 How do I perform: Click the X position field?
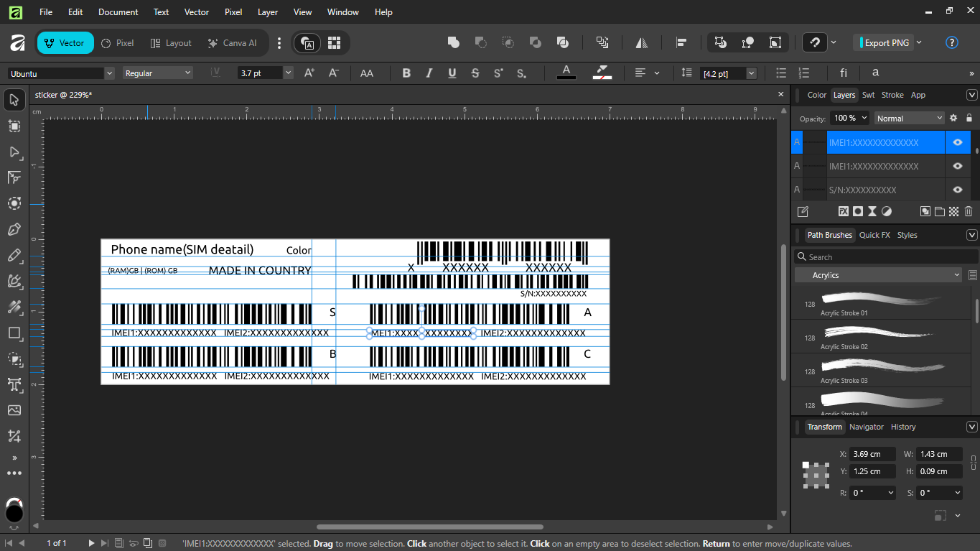tap(872, 454)
